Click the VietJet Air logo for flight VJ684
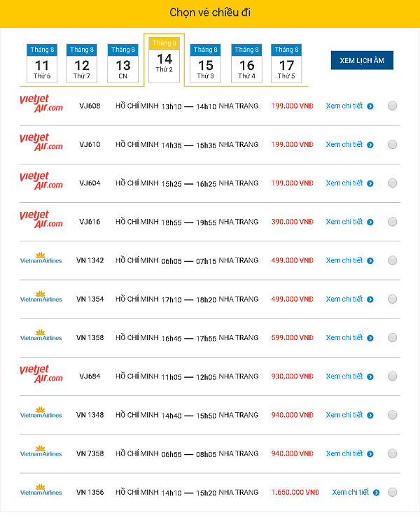Image resolution: width=420 pixels, height=515 pixels. 41,374
